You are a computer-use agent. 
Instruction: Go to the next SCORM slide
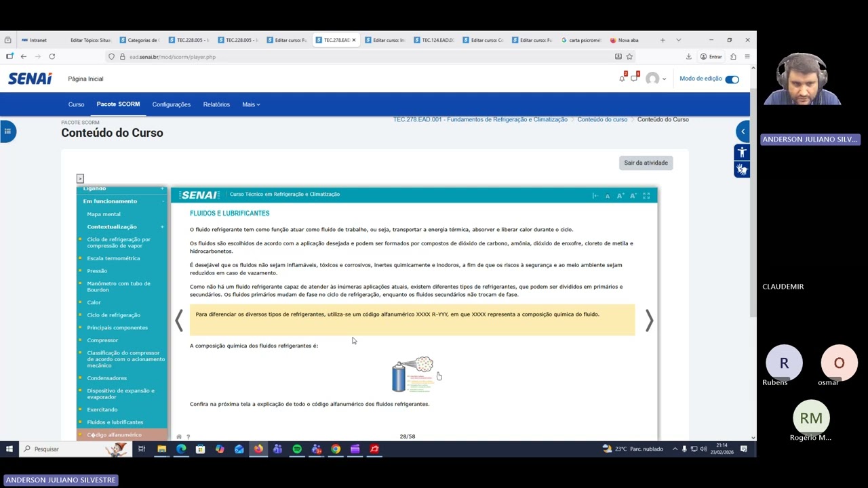649,321
